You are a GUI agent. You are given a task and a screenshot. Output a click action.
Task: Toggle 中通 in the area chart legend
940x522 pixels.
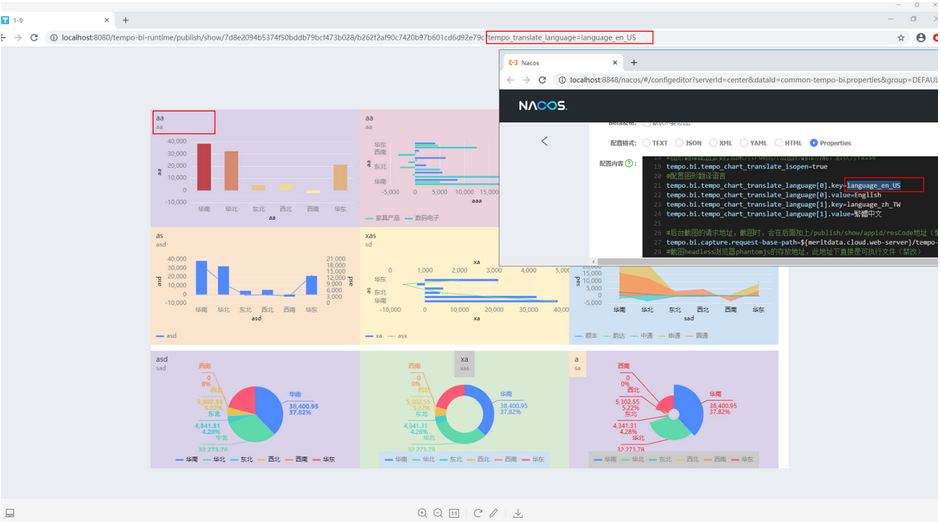tap(641, 336)
